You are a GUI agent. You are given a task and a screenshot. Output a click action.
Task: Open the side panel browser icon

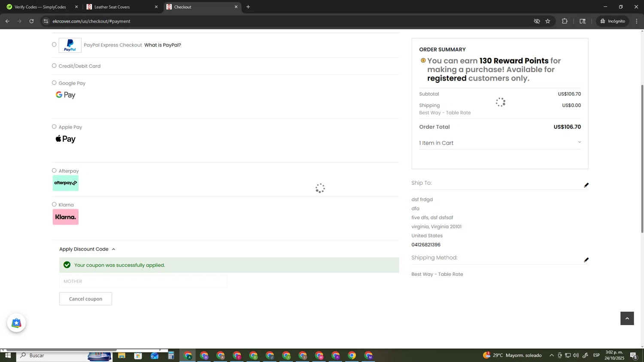[583, 21]
